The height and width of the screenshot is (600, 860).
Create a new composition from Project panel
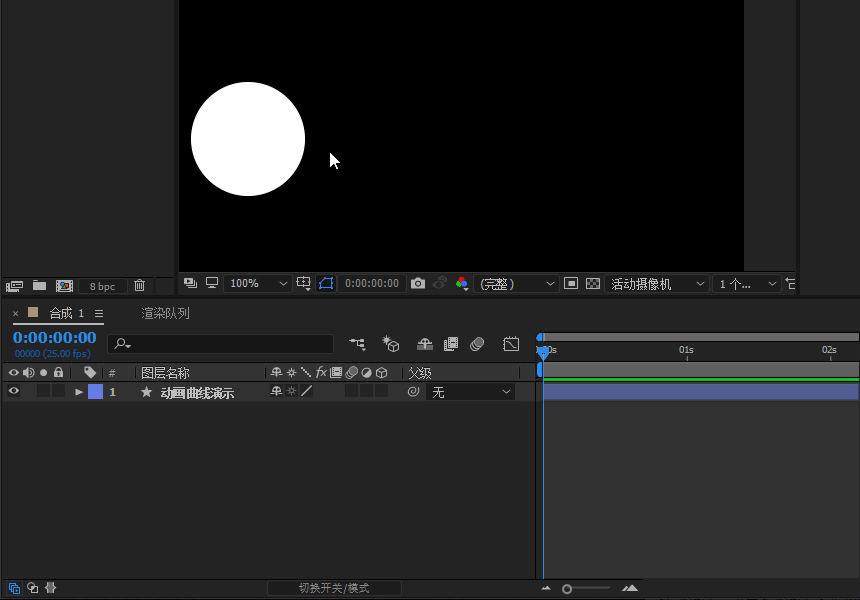[x=64, y=286]
